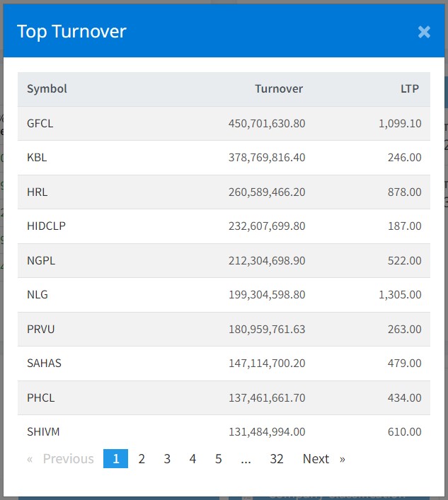Click the Next page link
Screen dimensions: 448x500
pyautogui.click(x=323, y=459)
